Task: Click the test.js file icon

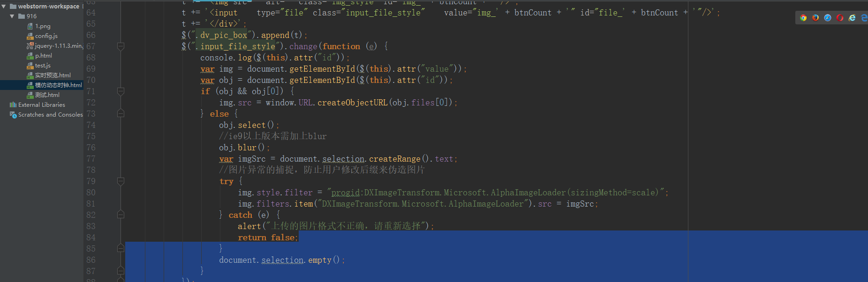Action: [x=30, y=66]
